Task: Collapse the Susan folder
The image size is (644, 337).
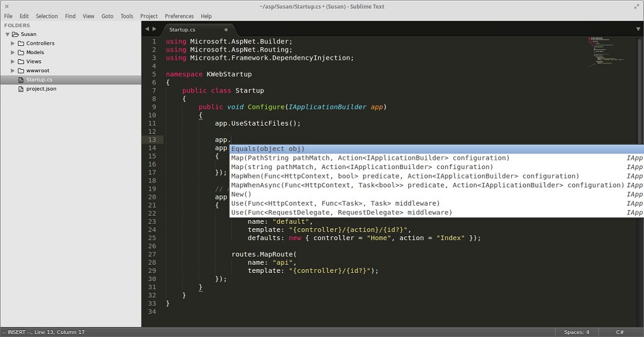Action: click(x=7, y=35)
